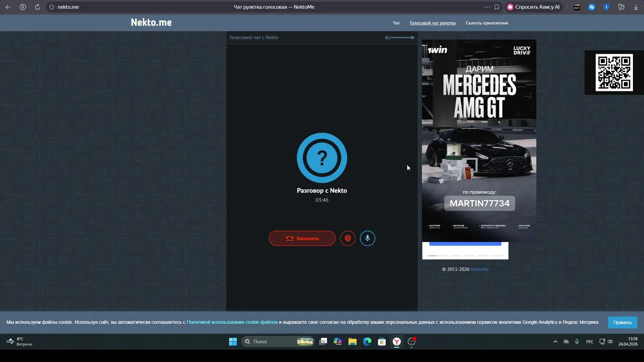Click the Разговор с Nekto caption
644x362 pixels.
[x=322, y=191]
